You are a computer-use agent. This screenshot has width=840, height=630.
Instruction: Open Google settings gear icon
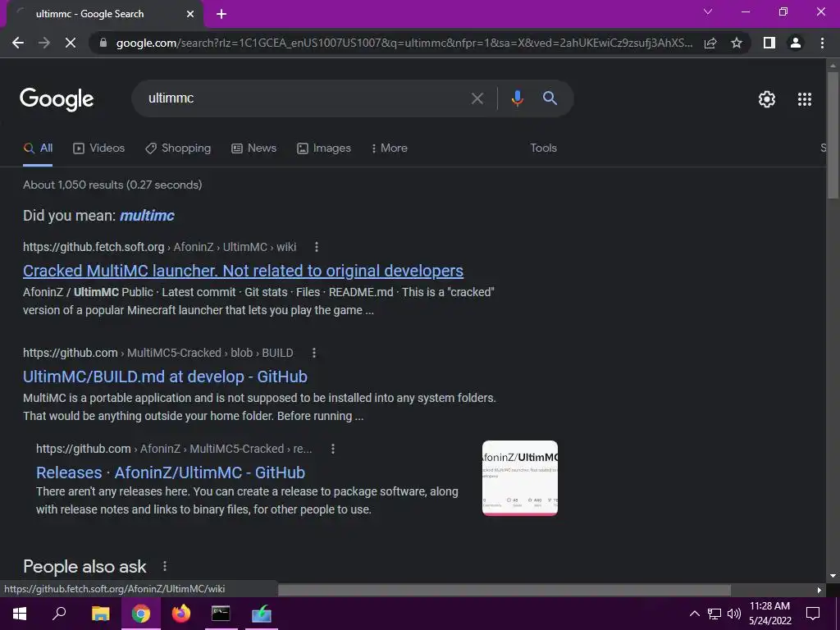(x=767, y=99)
